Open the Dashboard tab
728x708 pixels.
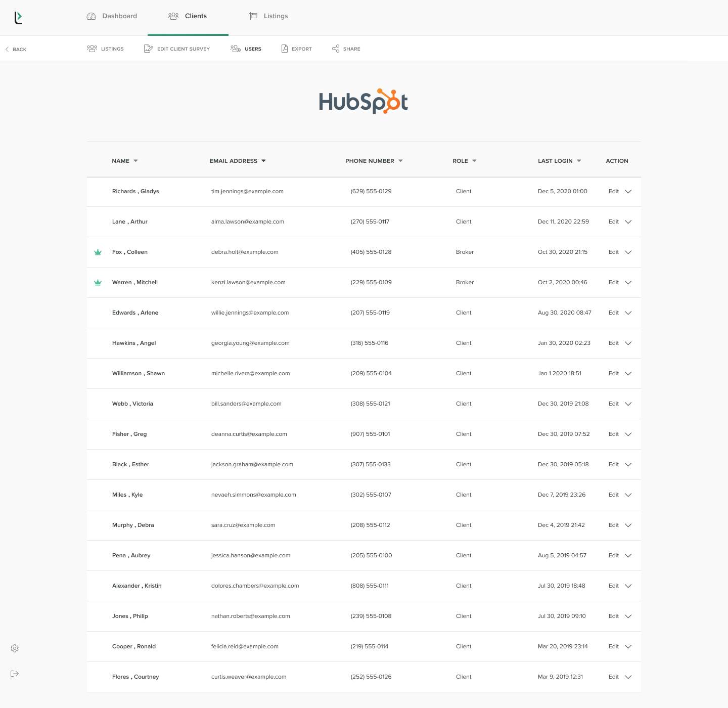pos(112,16)
